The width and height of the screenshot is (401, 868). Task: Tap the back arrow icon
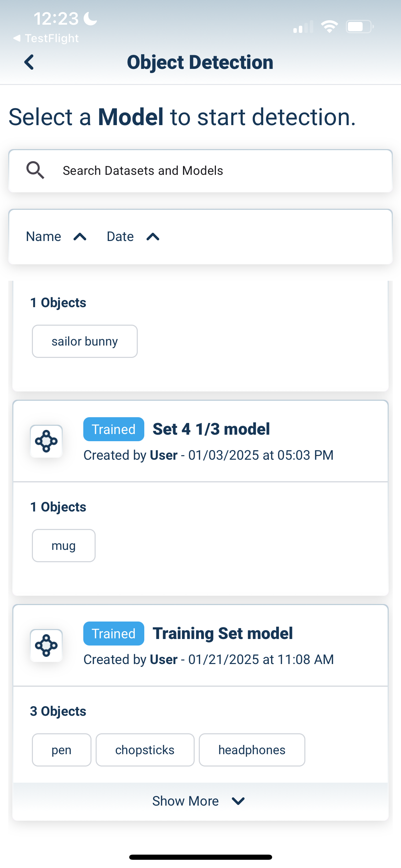pyautogui.click(x=29, y=62)
